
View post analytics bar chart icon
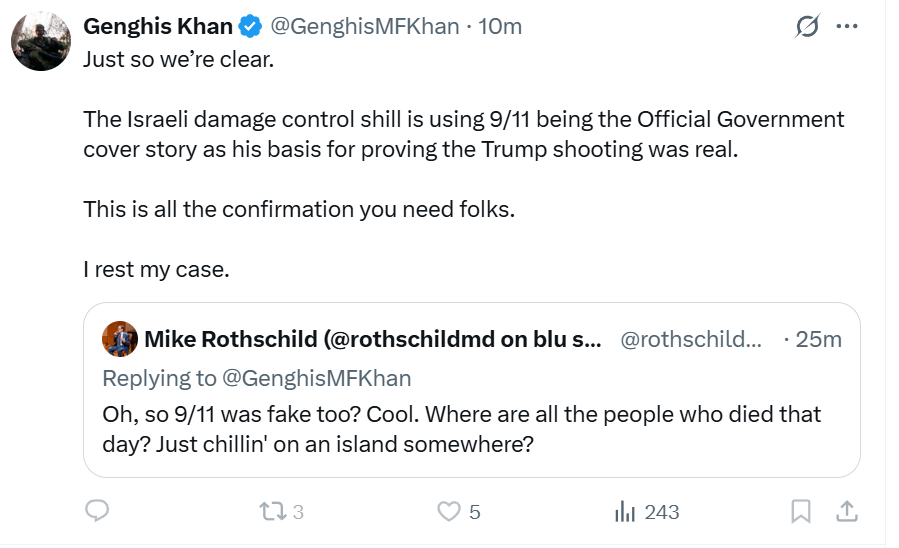pos(624,512)
